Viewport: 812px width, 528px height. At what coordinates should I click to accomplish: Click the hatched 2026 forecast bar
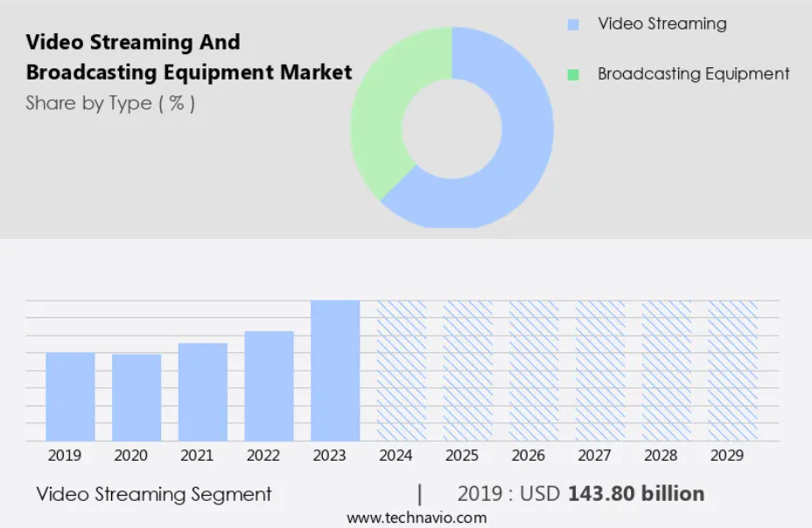point(534,371)
